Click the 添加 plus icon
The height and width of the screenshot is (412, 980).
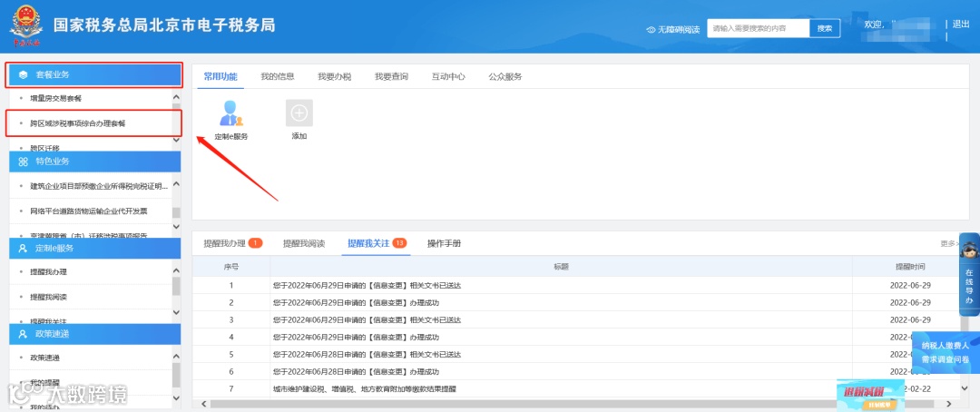pyautogui.click(x=299, y=113)
